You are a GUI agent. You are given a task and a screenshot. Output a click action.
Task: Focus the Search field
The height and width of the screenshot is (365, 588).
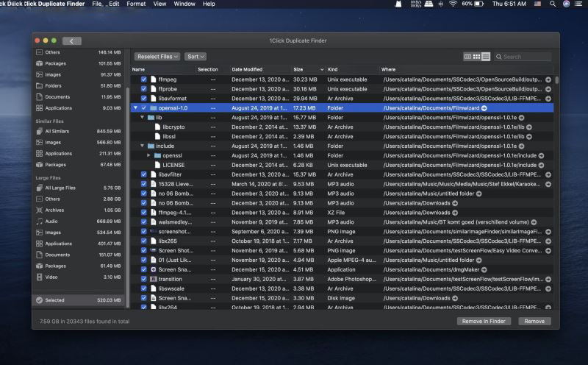tap(523, 57)
